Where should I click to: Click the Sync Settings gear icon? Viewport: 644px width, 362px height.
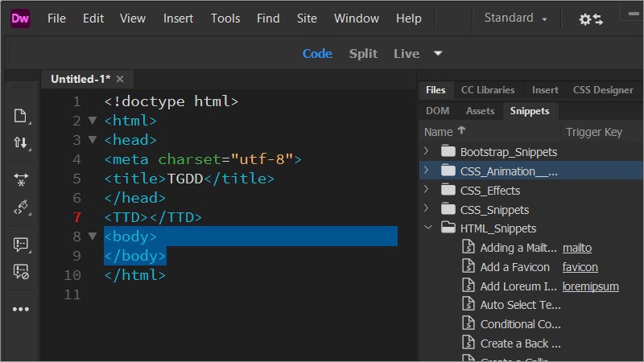tap(590, 19)
